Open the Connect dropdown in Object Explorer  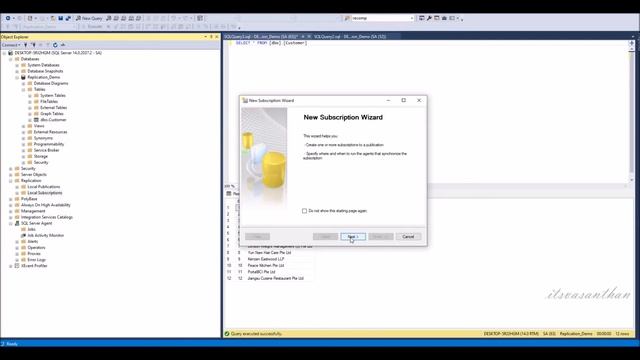11,45
